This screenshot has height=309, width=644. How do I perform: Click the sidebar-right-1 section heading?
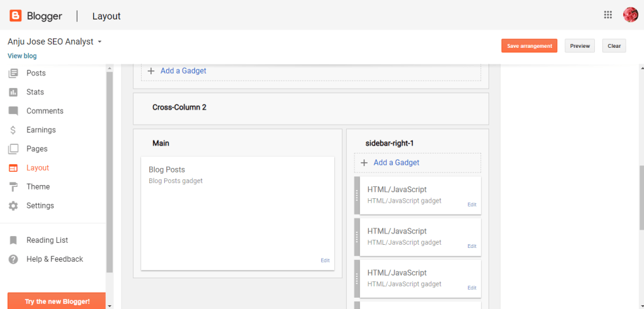coord(389,143)
